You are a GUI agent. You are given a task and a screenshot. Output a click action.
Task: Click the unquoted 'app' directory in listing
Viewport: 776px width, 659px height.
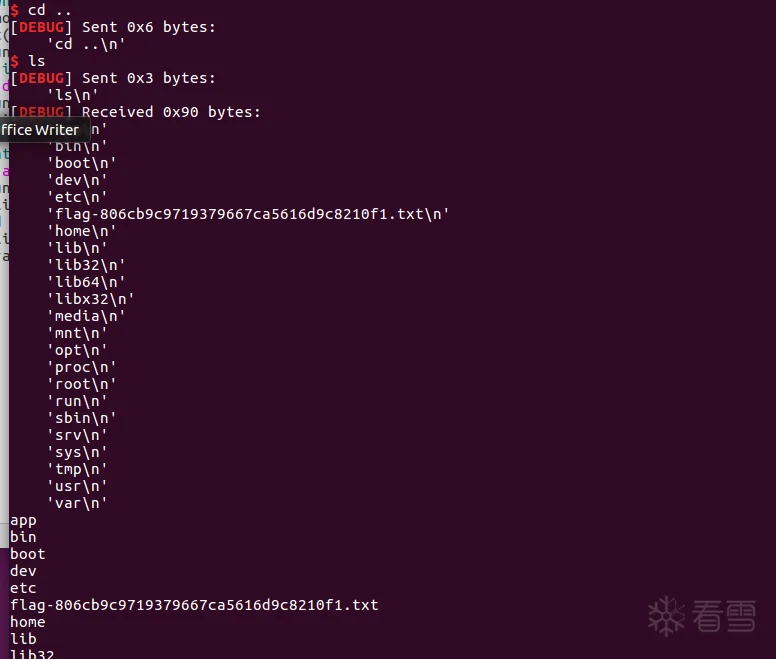pos(23,520)
